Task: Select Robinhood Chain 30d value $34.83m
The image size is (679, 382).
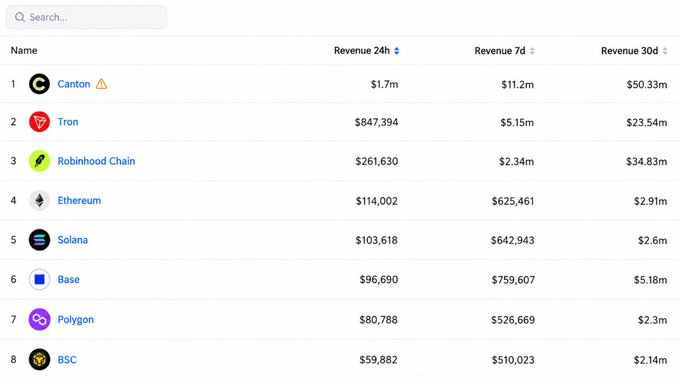Action: (647, 161)
